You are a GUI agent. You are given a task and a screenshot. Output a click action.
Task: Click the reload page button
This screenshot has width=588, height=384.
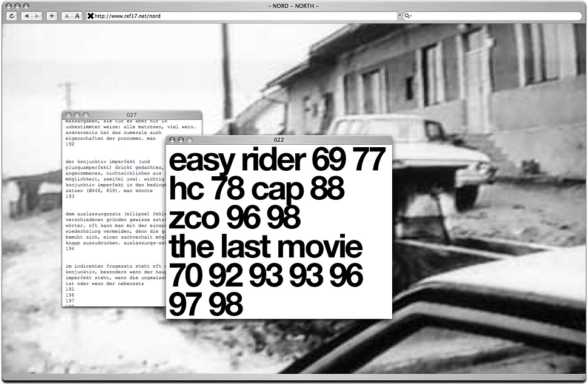click(x=11, y=16)
